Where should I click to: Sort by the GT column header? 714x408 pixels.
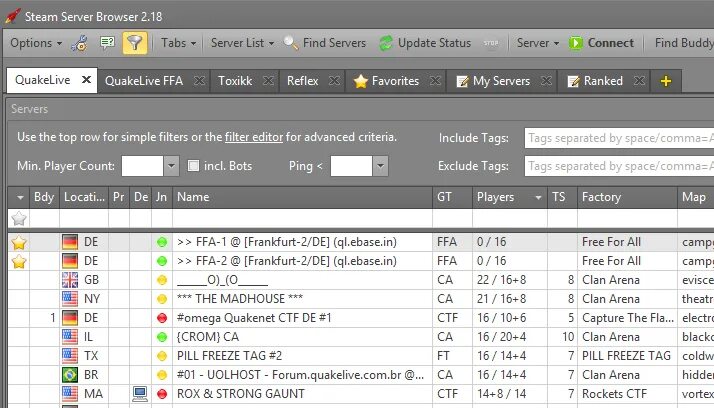coord(453,197)
